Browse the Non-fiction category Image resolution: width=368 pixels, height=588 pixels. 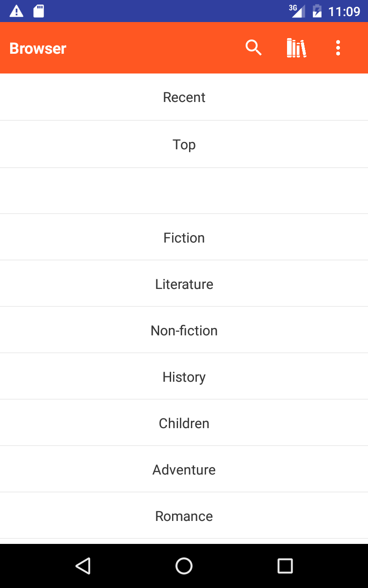coord(184,330)
